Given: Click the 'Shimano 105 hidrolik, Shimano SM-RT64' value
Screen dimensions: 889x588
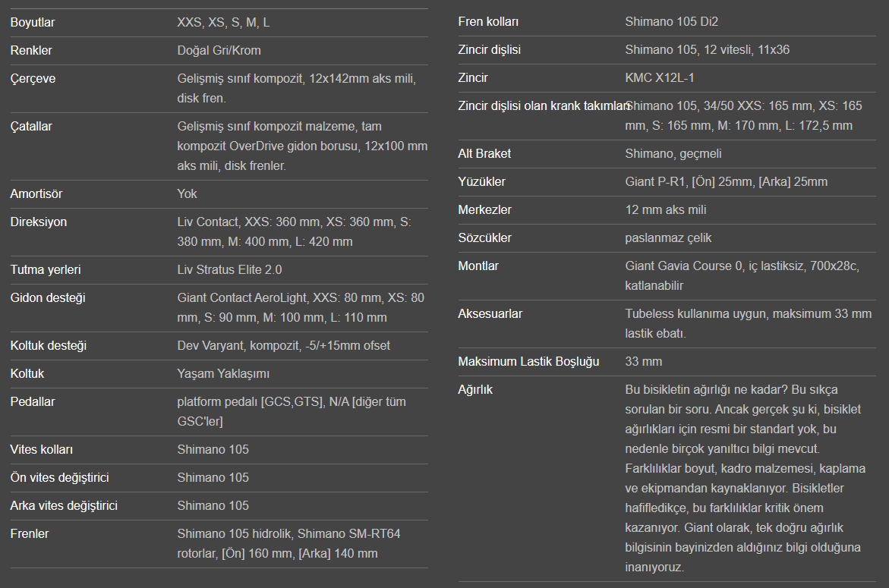Looking at the screenshot, I should [288, 544].
